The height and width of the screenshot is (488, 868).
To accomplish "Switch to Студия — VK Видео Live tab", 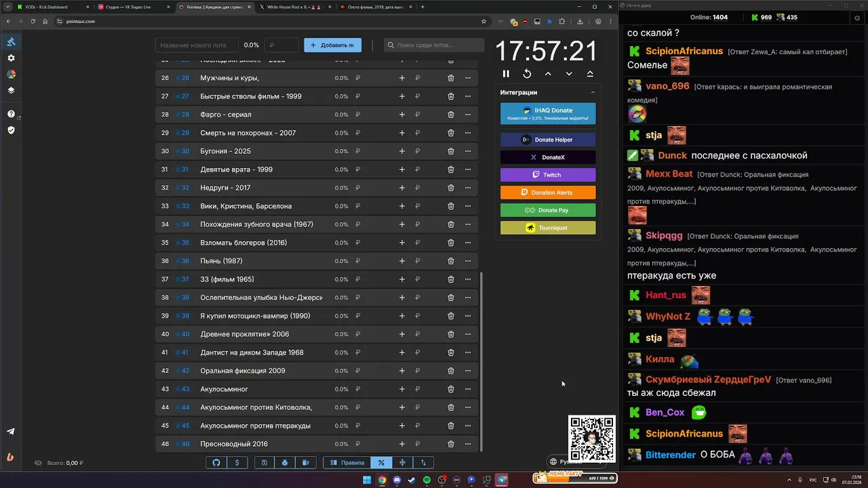I will tap(133, 7).
